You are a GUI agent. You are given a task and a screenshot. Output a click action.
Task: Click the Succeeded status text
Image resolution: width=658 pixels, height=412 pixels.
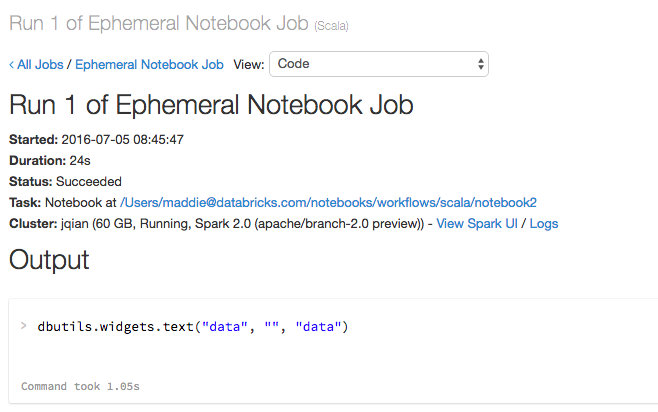coord(89,181)
